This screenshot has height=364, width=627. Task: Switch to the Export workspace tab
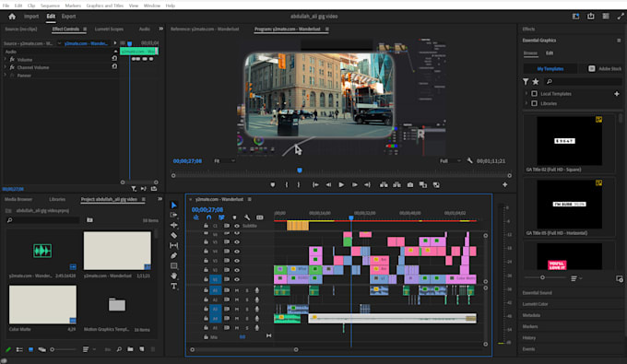click(x=68, y=17)
